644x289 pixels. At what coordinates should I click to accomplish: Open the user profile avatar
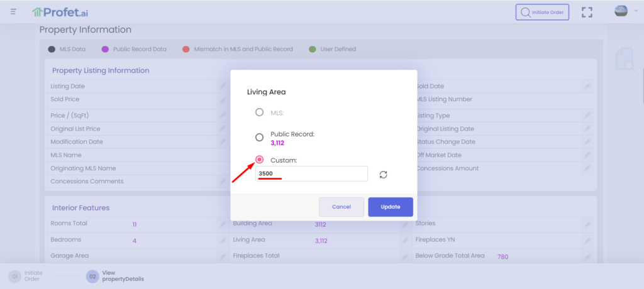[x=621, y=12]
